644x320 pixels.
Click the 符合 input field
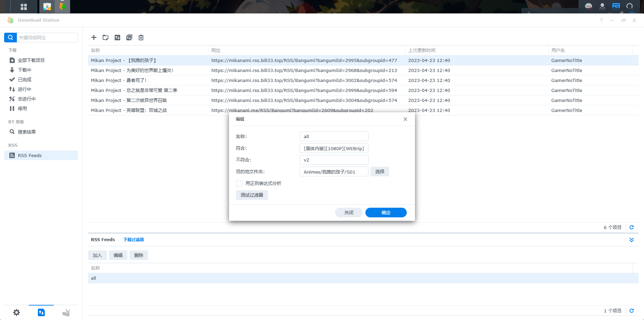coord(334,148)
